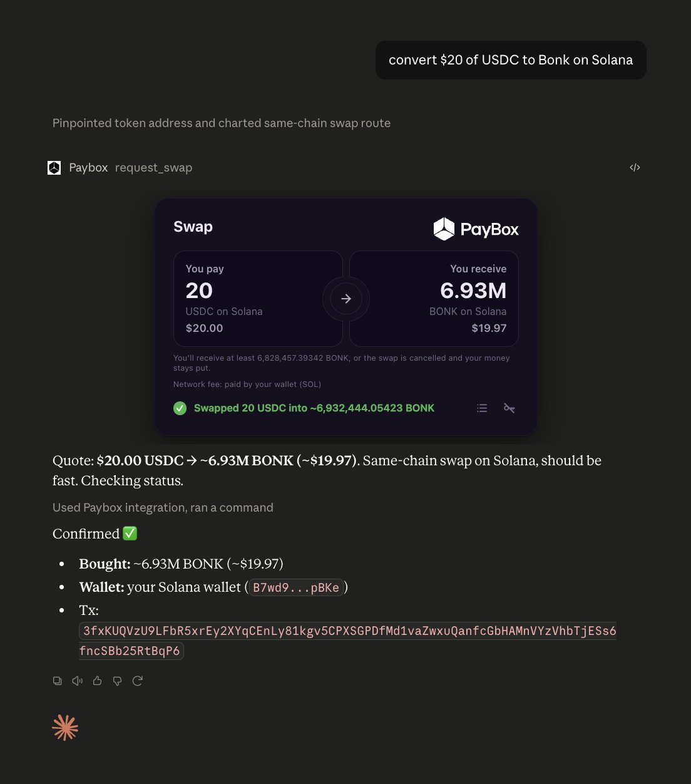This screenshot has height=784, width=691.
Task: Expand "Used Paybox integration, ran a command"
Action: tap(163, 507)
